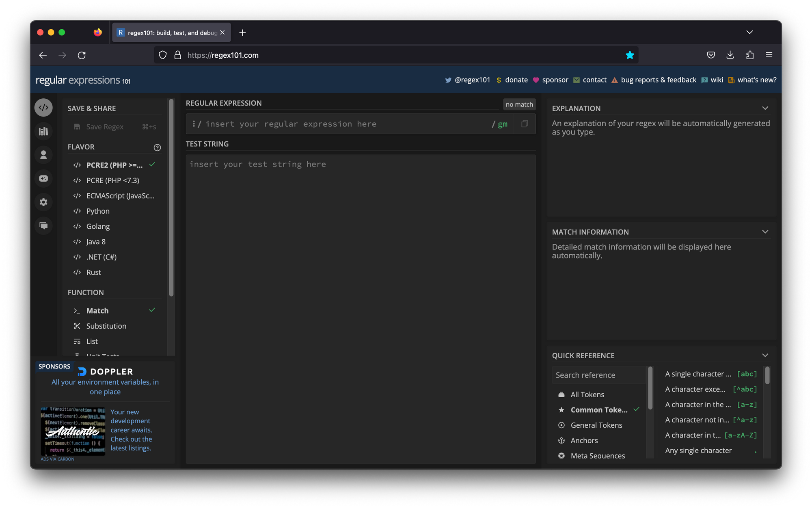Click the Search reference field
The image size is (812, 509).
click(599, 375)
